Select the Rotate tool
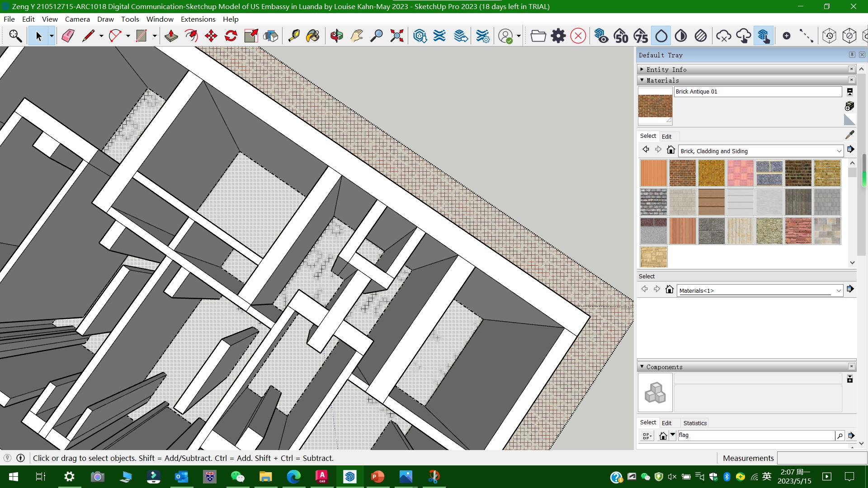868x488 pixels. click(x=231, y=36)
